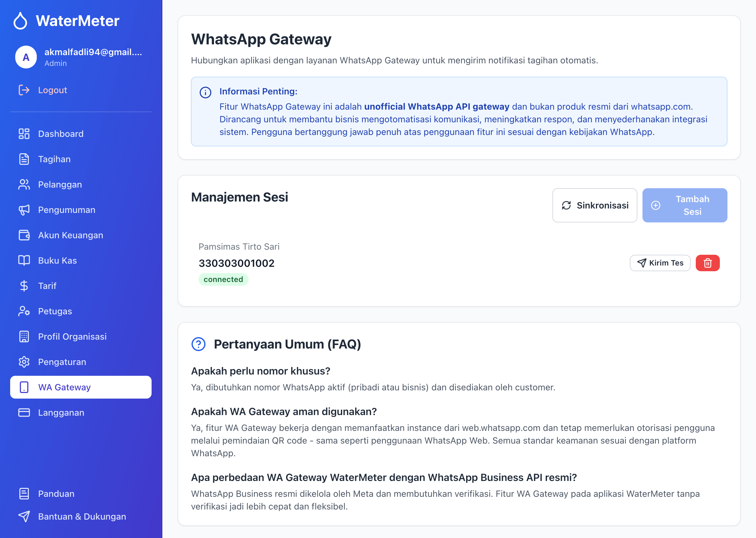Click the Logout arrow icon
Viewport: 756px width, 538px height.
24,90
